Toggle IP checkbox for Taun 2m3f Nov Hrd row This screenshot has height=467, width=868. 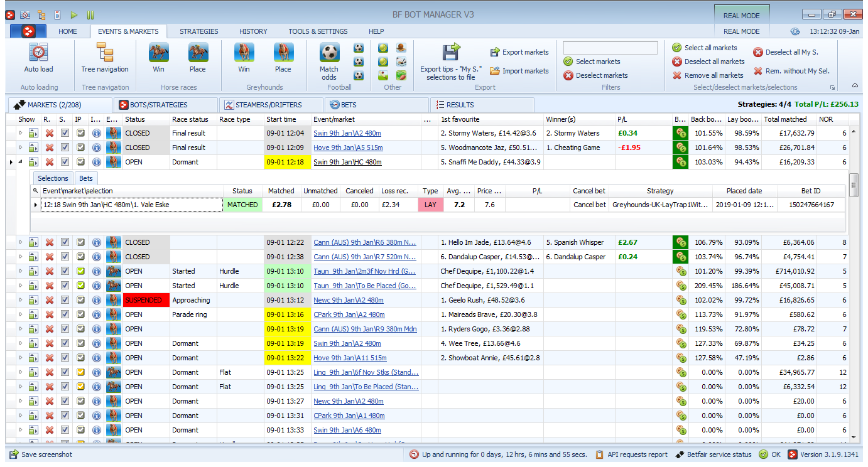pyautogui.click(x=80, y=271)
